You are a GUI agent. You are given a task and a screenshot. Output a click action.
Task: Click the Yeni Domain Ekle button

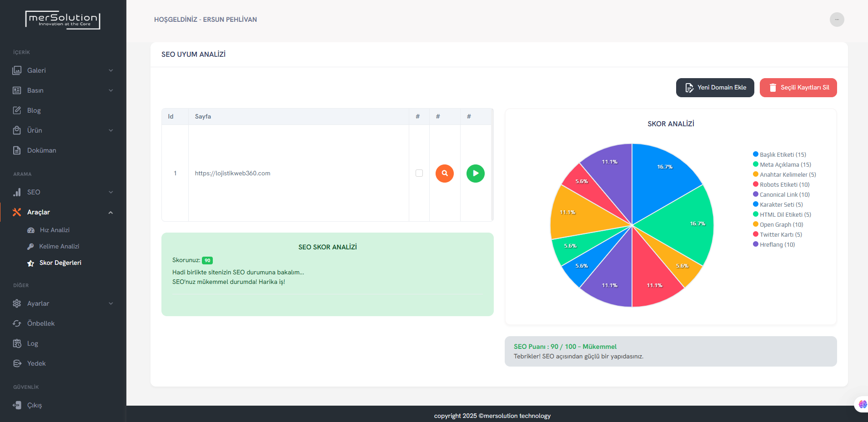(x=715, y=88)
